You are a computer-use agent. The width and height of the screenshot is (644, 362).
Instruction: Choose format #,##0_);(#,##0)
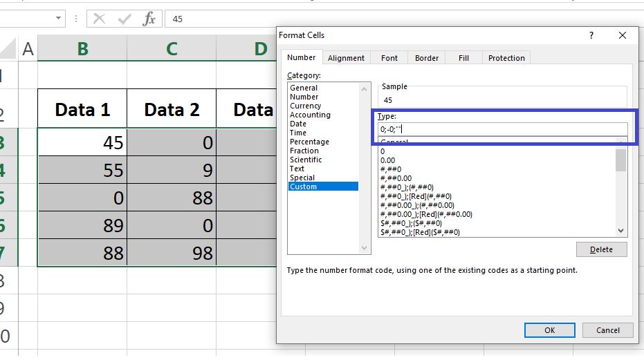tap(407, 187)
